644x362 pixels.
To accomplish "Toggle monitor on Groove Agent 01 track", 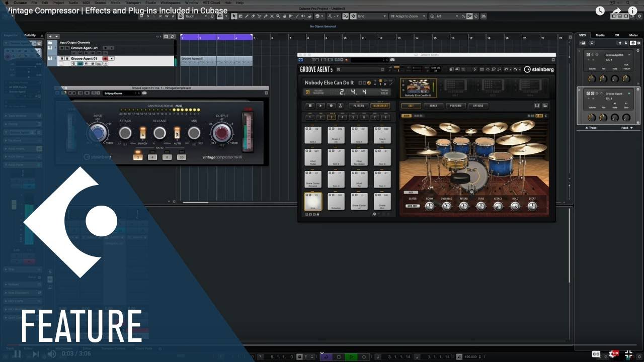I will point(112,59).
